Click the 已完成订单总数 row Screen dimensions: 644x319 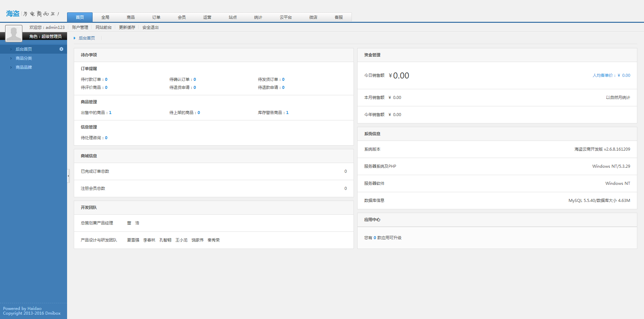point(214,171)
